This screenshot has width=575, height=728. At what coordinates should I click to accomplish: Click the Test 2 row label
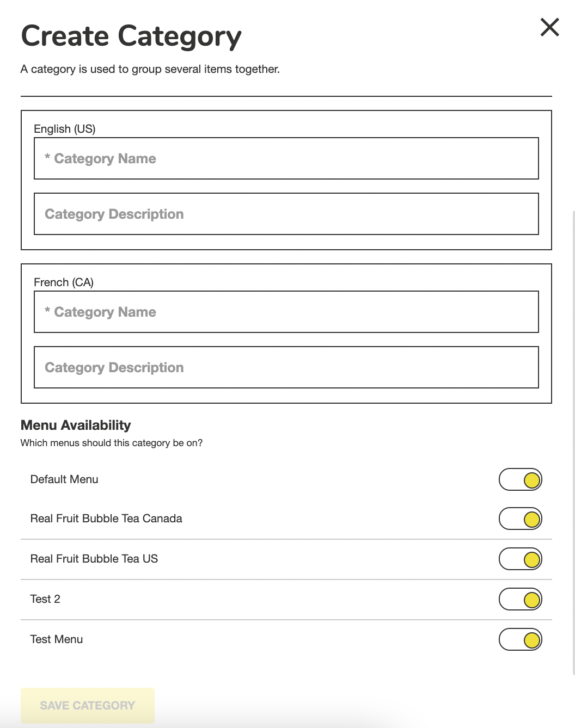coord(45,599)
